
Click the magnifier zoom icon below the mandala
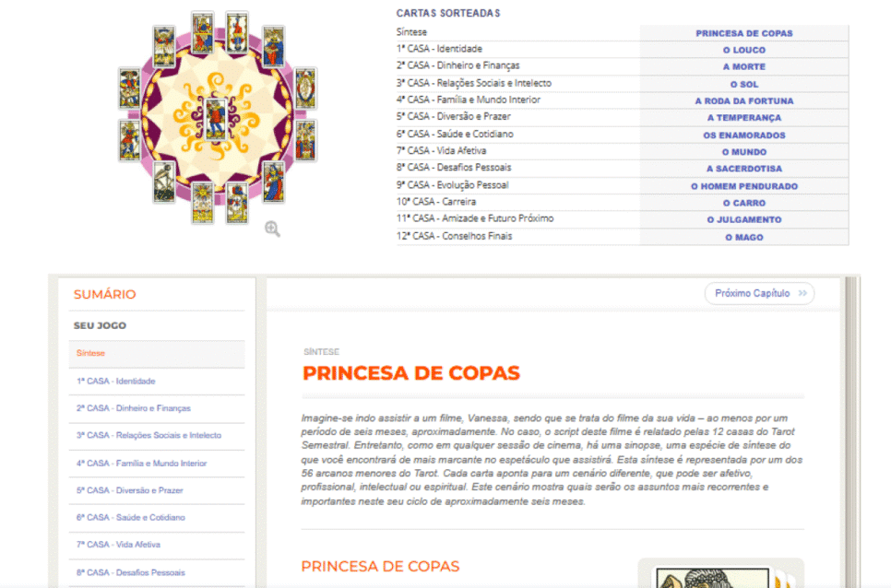point(272,229)
